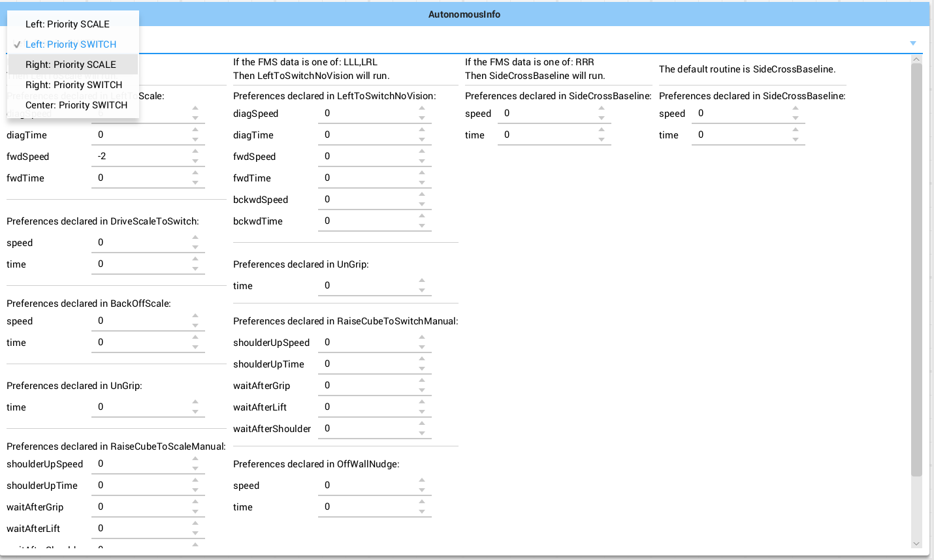Open the routine selector dropdown arrow

(x=913, y=42)
